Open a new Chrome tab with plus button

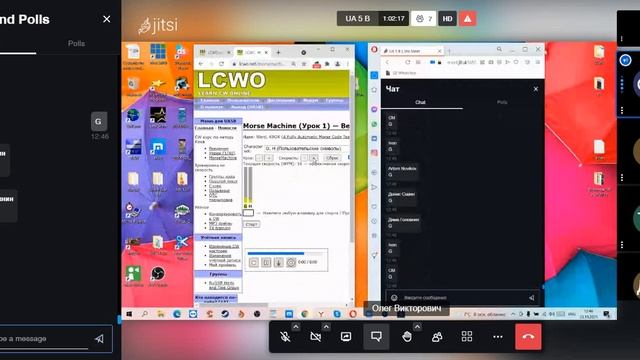point(278,52)
